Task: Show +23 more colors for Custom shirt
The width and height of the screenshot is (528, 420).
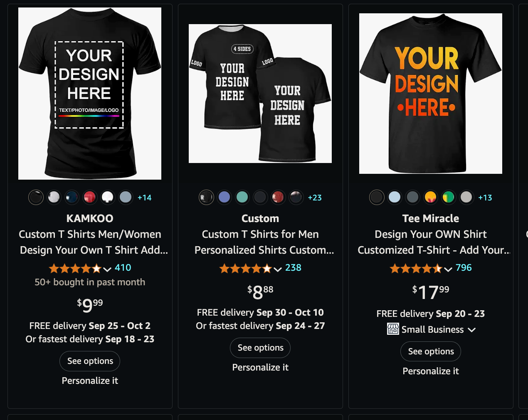Action: (x=315, y=198)
